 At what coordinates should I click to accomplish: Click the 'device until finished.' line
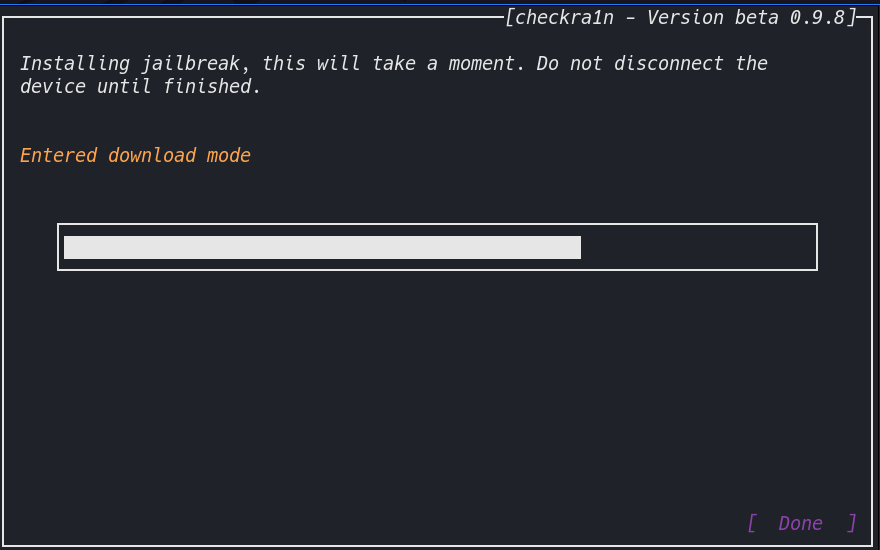click(141, 86)
